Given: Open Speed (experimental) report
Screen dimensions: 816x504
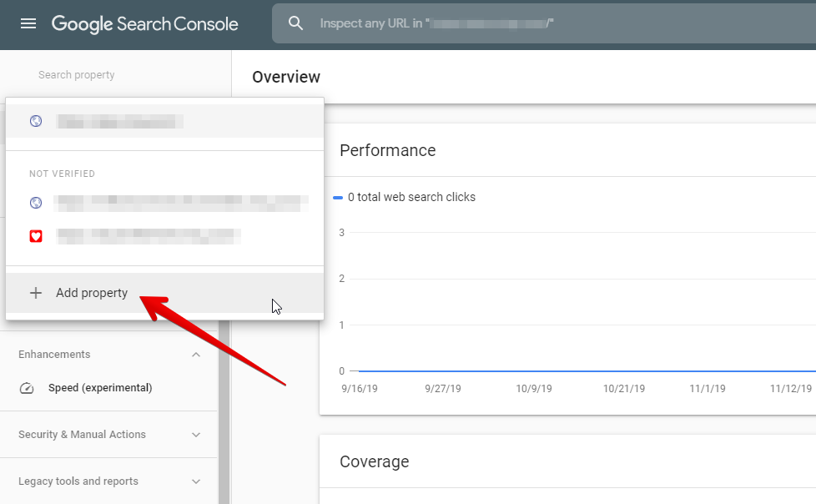Looking at the screenshot, I should 100,388.
